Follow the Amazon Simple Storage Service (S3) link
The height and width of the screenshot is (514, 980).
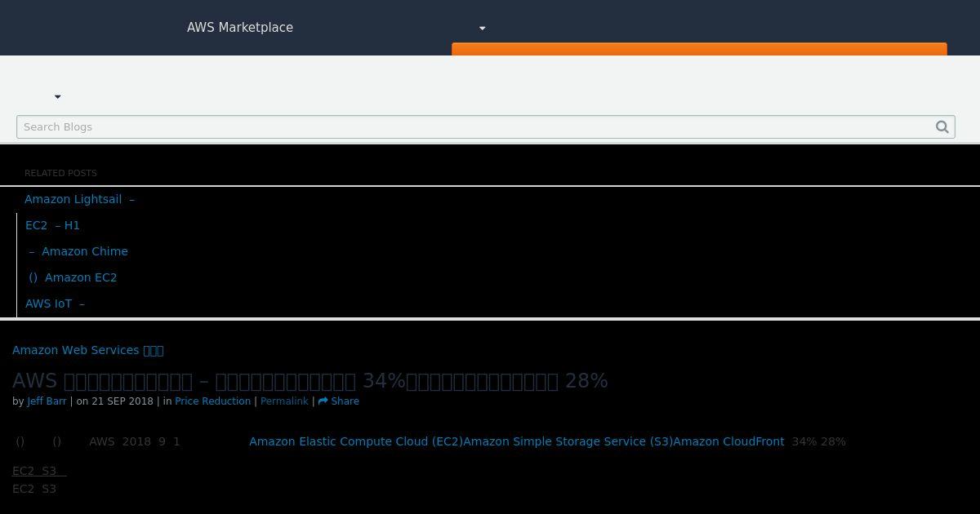tap(568, 441)
